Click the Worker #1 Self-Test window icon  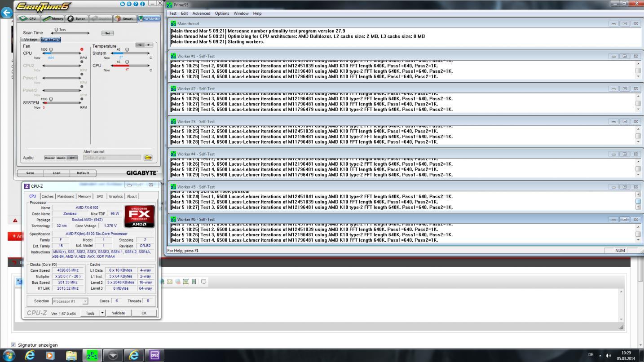click(x=173, y=56)
